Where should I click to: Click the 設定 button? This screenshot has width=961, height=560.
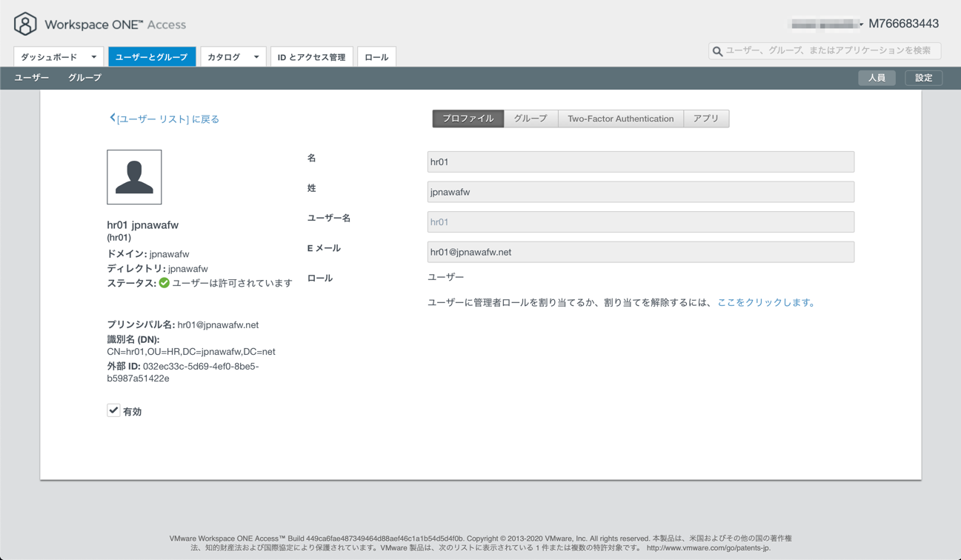tap(923, 78)
